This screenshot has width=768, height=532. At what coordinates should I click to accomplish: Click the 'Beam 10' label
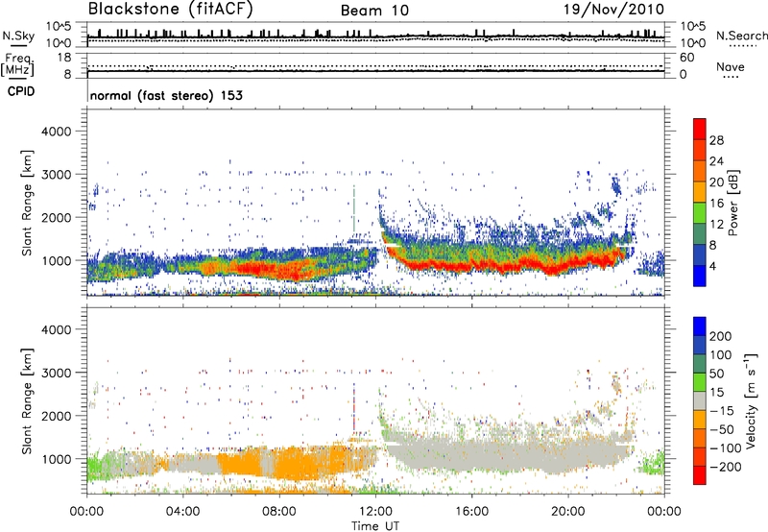pos(374,11)
